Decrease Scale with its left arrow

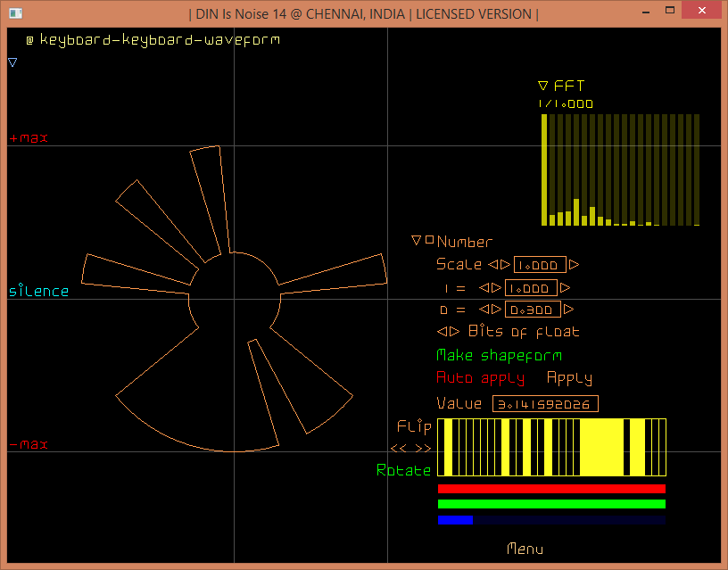(x=492, y=265)
